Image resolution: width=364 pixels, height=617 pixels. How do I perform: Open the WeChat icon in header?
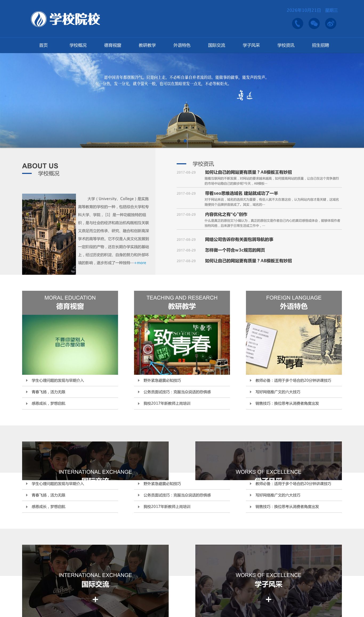pyautogui.click(x=314, y=23)
